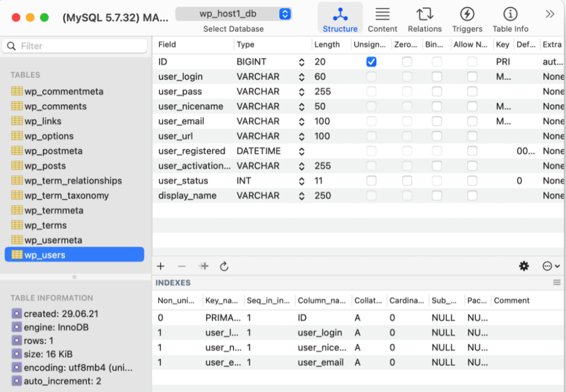Viewport: 566px width, 392px height.
Task: Toggle Zerofill for the ID field
Action: click(x=407, y=62)
